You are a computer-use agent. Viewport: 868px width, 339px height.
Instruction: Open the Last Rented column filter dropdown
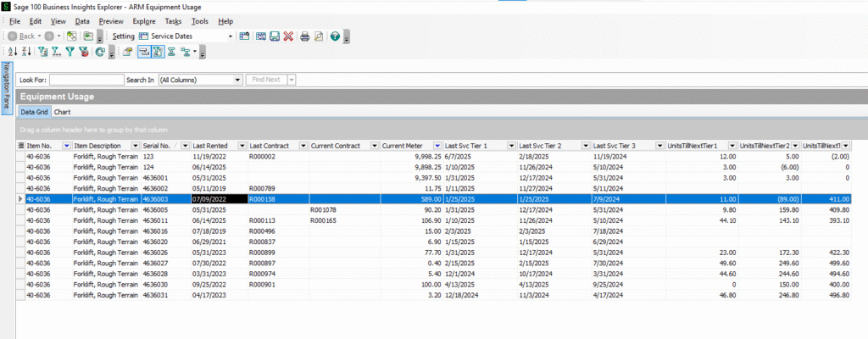[x=242, y=145]
